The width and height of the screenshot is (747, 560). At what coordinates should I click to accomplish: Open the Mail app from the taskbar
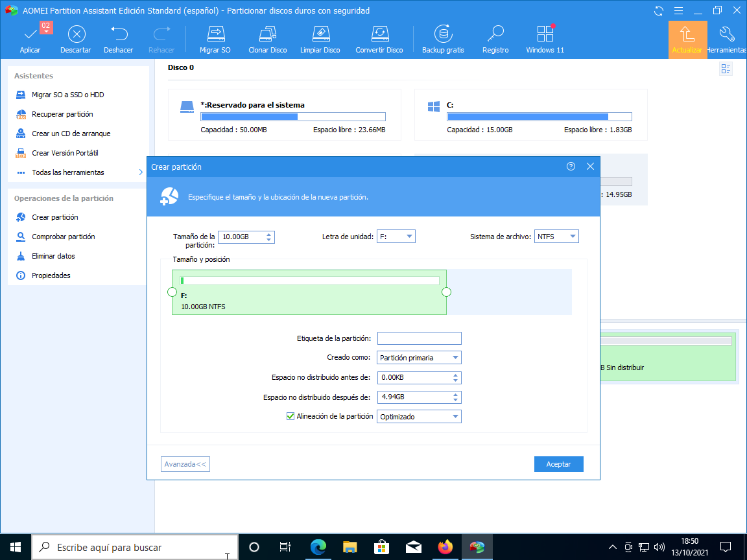pos(414,547)
